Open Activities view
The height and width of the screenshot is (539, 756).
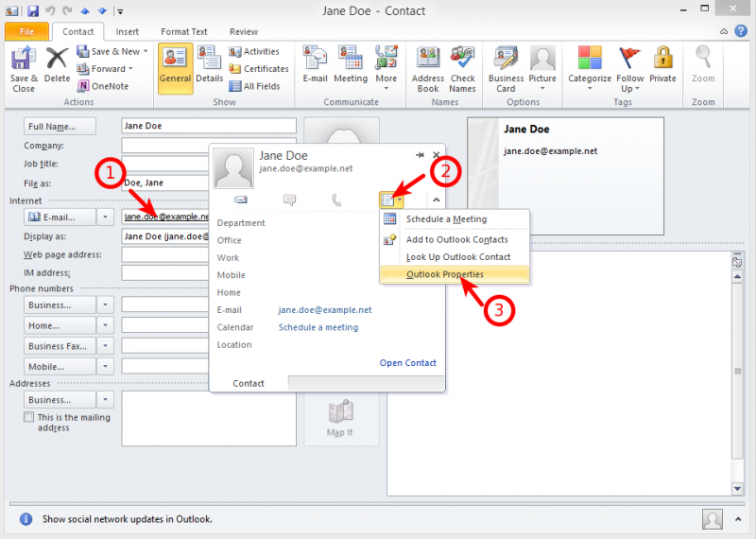[254, 51]
